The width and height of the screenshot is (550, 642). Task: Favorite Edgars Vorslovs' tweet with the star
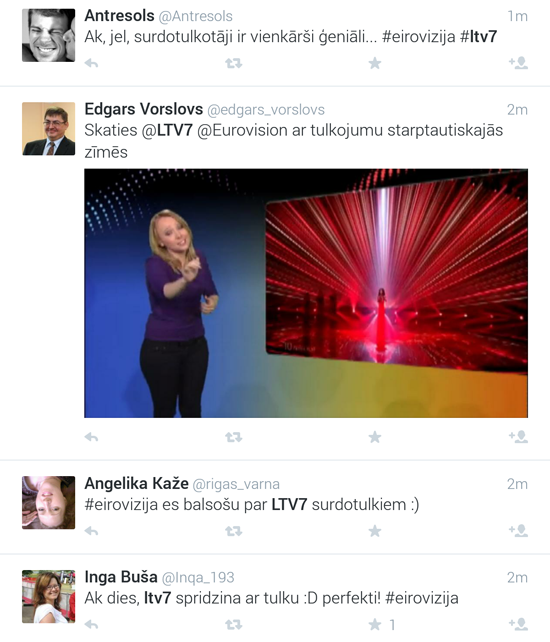pyautogui.click(x=375, y=437)
